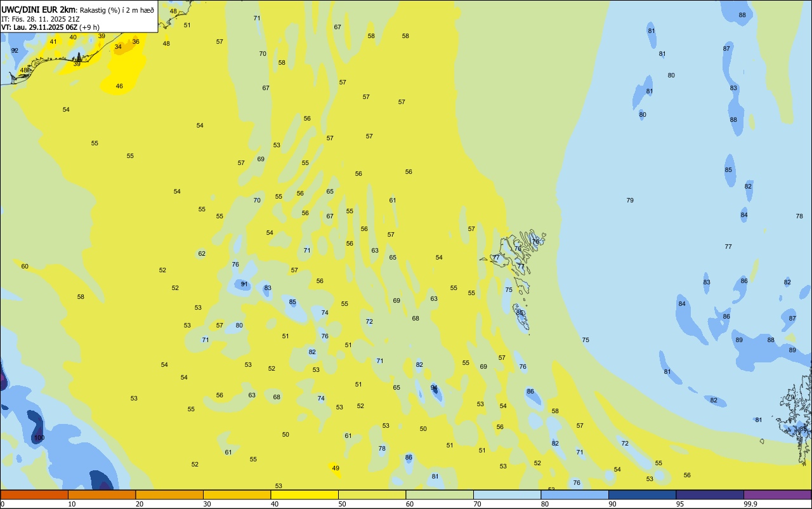The image size is (812, 509).
Task: Click the legend tick label 0
Action: click(x=3, y=504)
